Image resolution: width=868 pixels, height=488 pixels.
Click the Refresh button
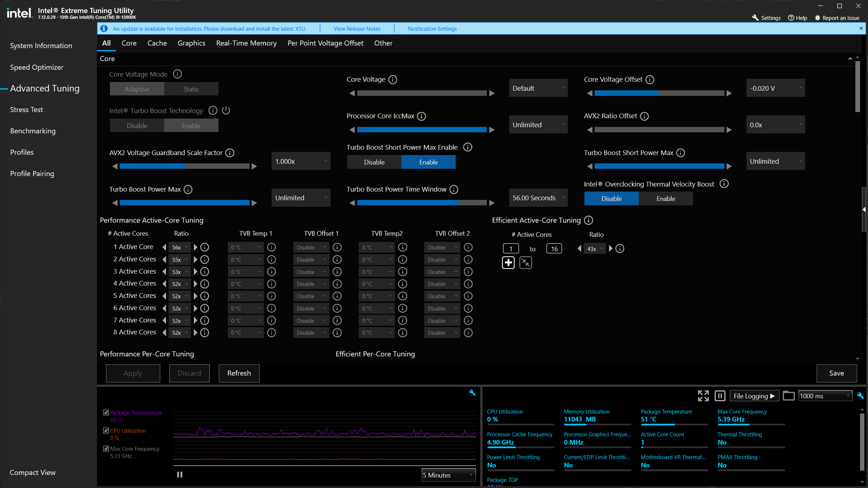click(239, 373)
